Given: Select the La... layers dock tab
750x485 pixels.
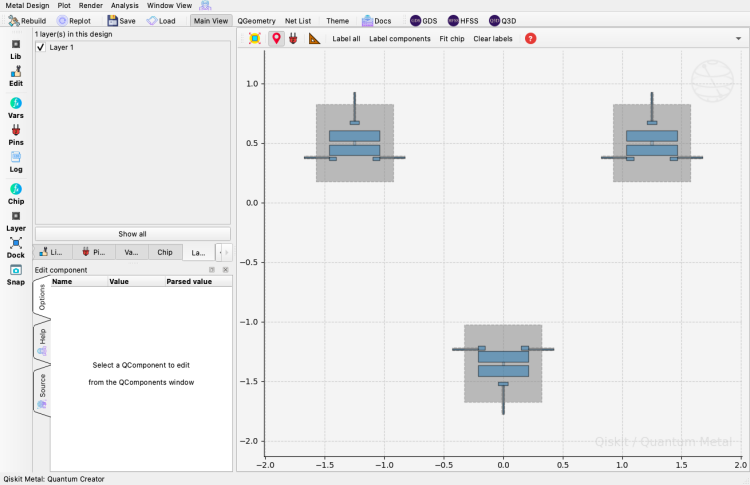Looking at the screenshot, I should (199, 252).
